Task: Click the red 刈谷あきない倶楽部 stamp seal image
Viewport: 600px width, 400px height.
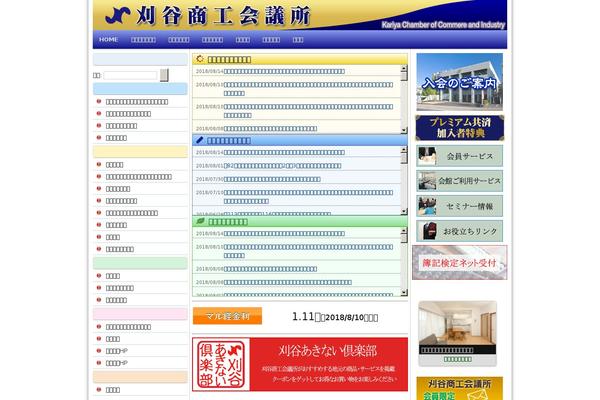Action: tap(221, 364)
